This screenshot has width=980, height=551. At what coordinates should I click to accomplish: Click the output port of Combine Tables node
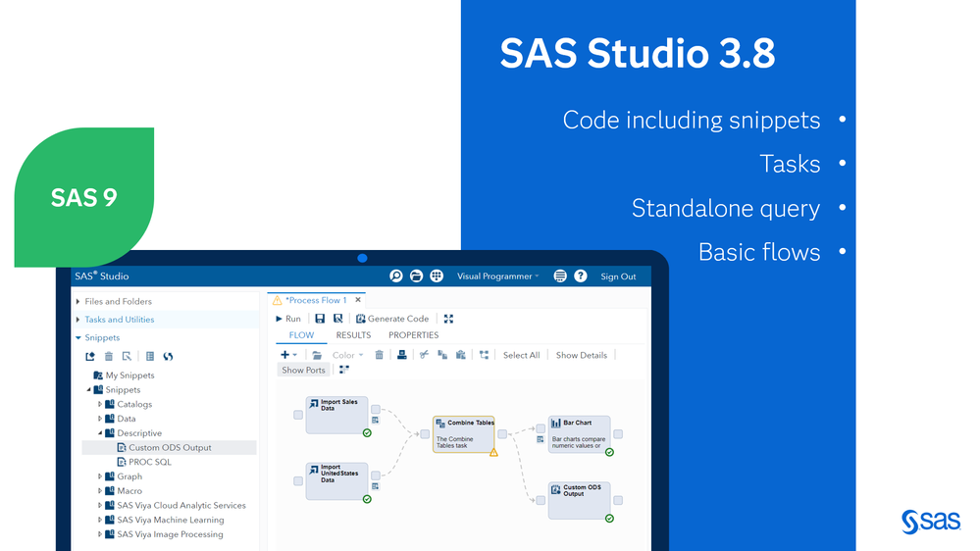coord(502,434)
